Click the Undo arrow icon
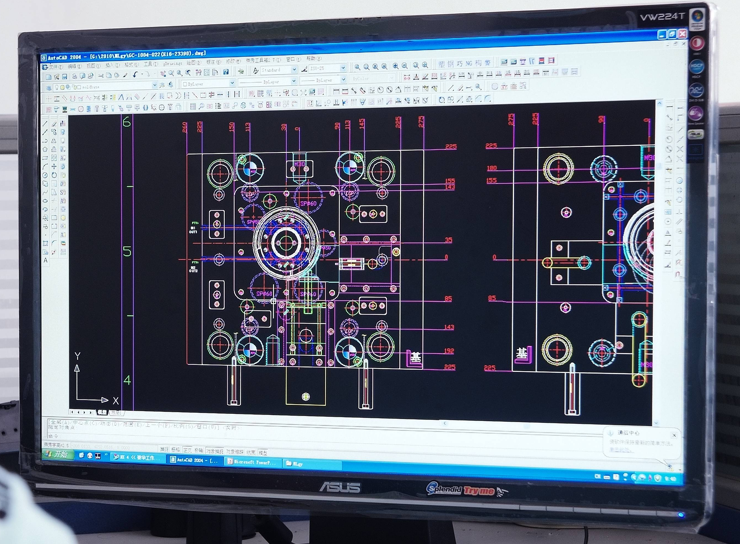 pos(135,75)
